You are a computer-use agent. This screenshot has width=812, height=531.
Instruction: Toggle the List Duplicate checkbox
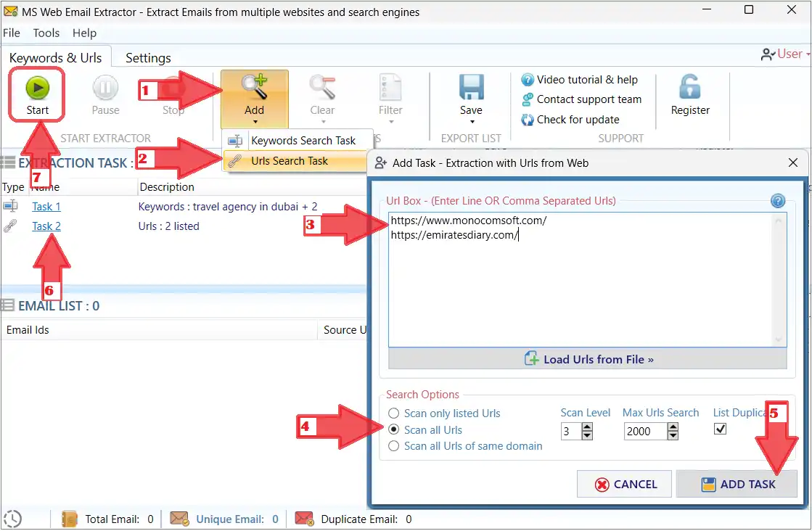point(720,429)
